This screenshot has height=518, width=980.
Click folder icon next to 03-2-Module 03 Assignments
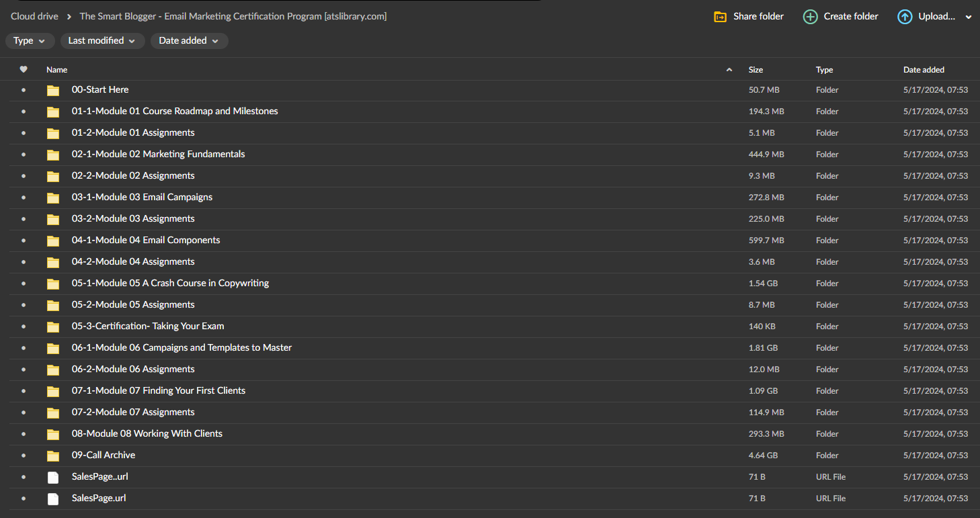[x=53, y=219]
